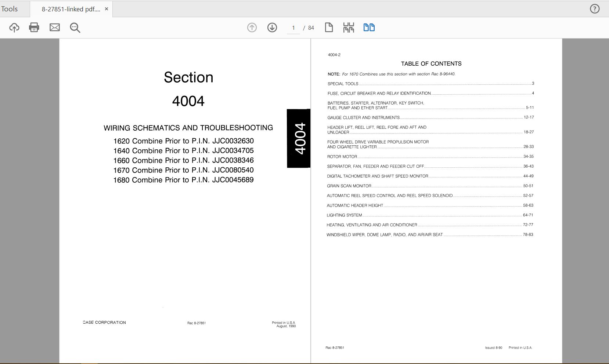Open the SPECIAL TOOLS contents entry
This screenshot has height=364, width=609.
[431, 84]
